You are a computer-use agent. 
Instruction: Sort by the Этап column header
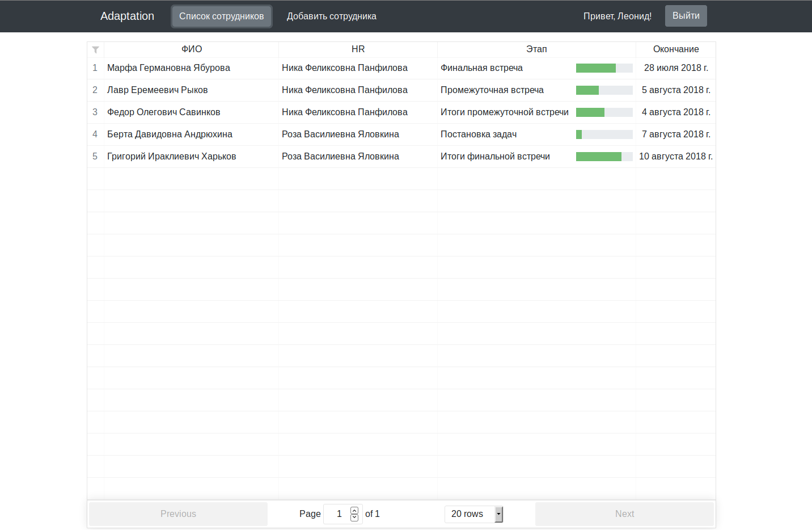pos(536,49)
